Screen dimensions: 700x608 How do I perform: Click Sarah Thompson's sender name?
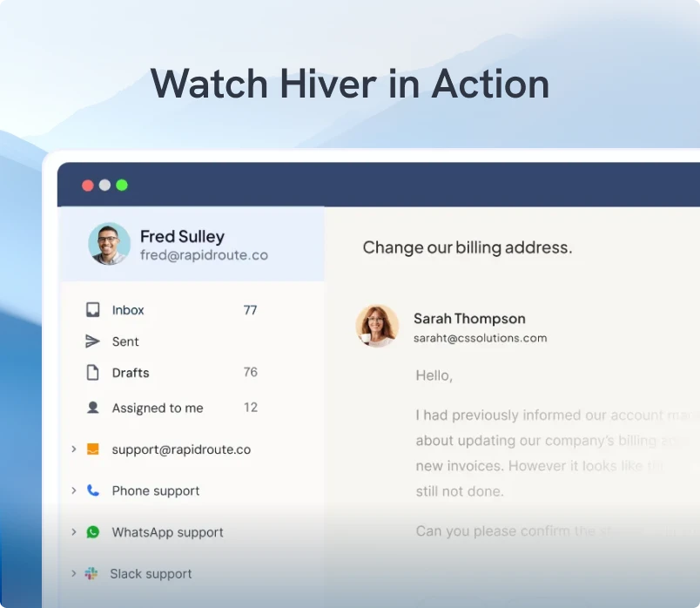(469, 319)
